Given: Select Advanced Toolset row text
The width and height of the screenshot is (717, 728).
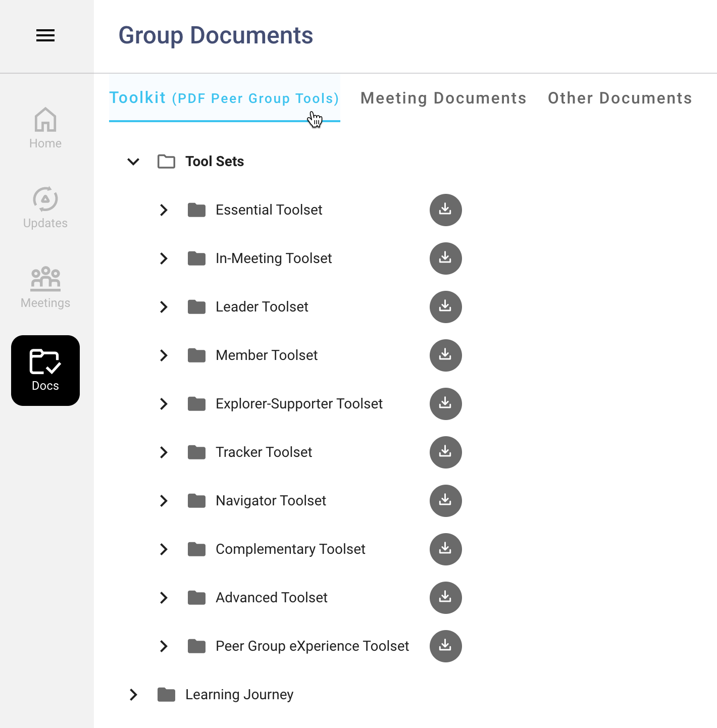Looking at the screenshot, I should [x=272, y=598].
